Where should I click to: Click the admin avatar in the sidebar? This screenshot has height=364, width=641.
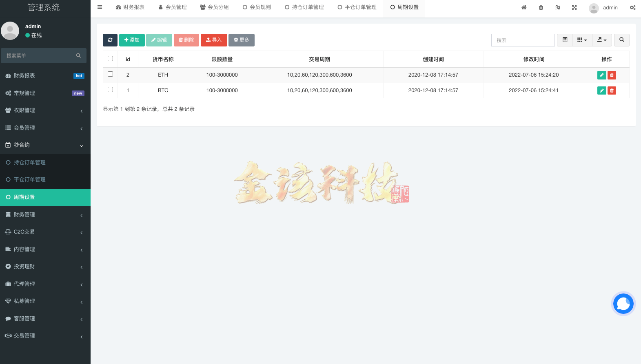10,31
